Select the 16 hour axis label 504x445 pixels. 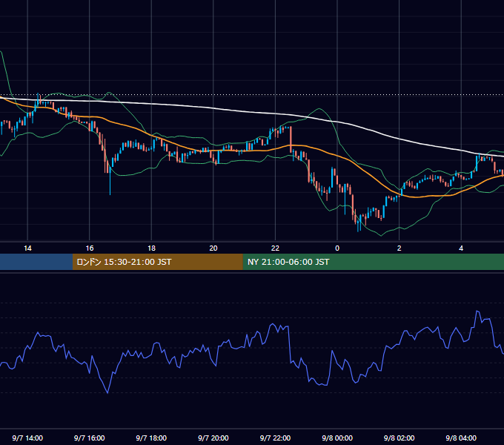90,248
